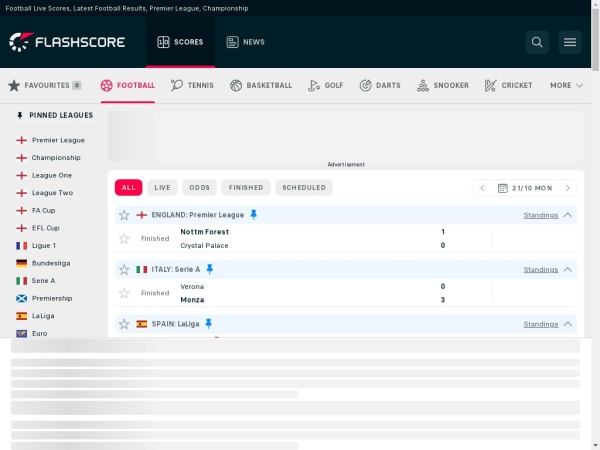The image size is (600, 450).
Task: Open Euro in pinned leagues
Action: tap(39, 334)
